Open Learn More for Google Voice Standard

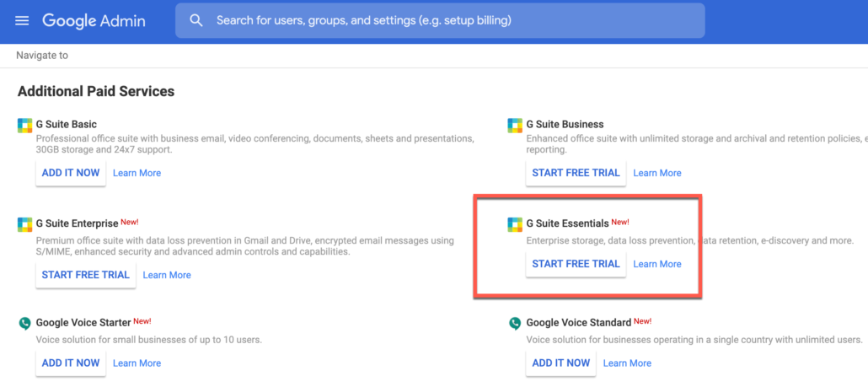(x=627, y=363)
